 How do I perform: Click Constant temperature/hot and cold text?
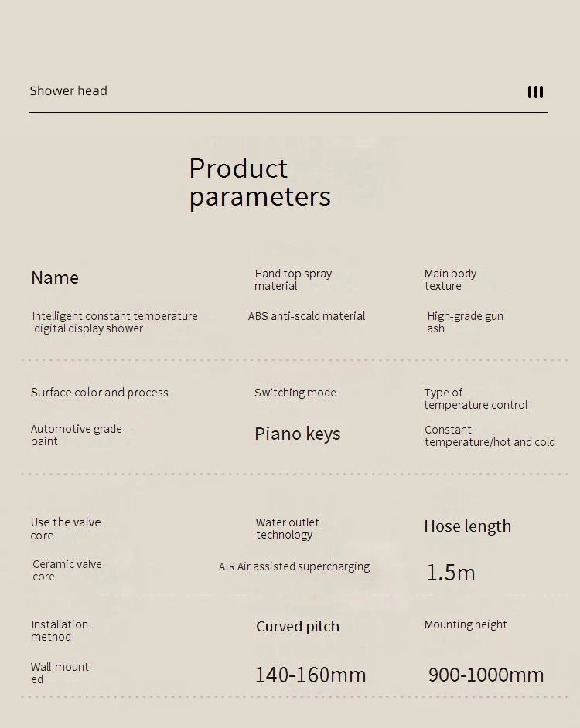(490, 436)
